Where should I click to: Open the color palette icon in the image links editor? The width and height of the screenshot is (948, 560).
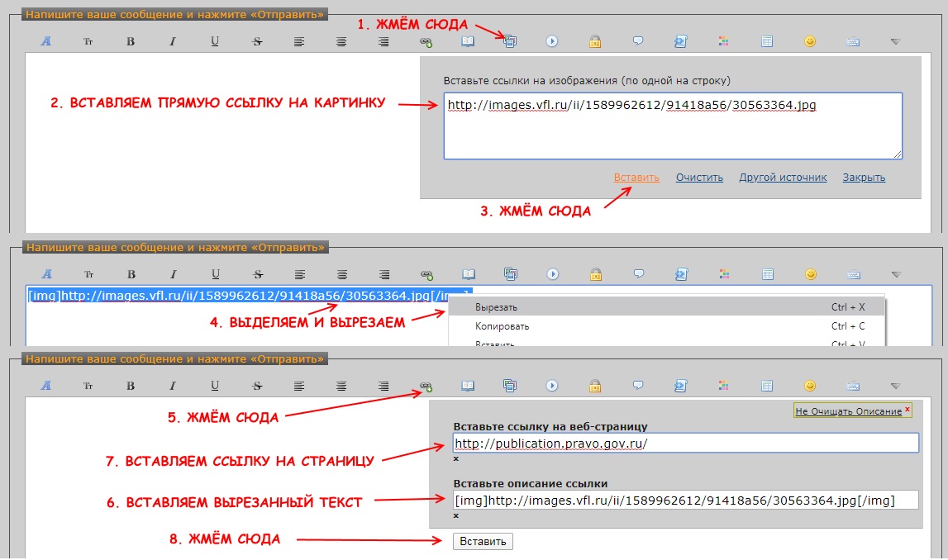pos(723,41)
